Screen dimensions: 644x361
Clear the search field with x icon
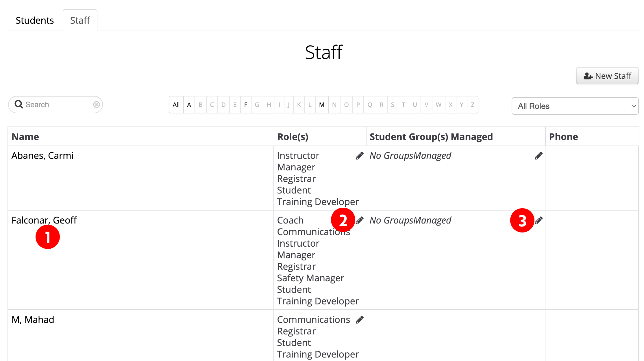[x=96, y=105]
